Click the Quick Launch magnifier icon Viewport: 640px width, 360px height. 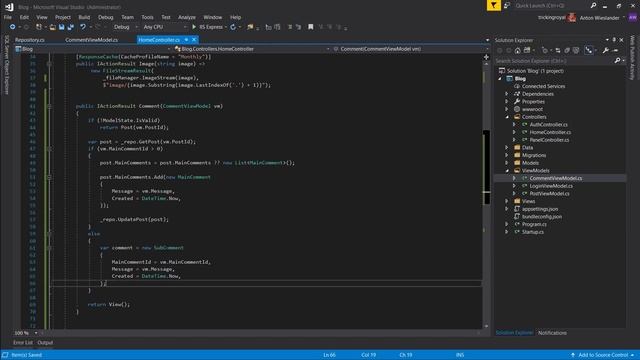593,6
